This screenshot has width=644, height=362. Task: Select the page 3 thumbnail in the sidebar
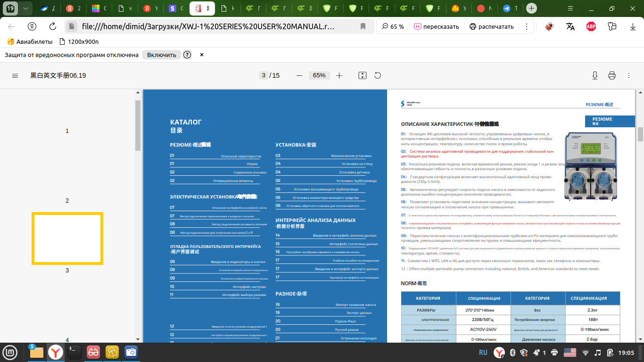tap(67, 238)
